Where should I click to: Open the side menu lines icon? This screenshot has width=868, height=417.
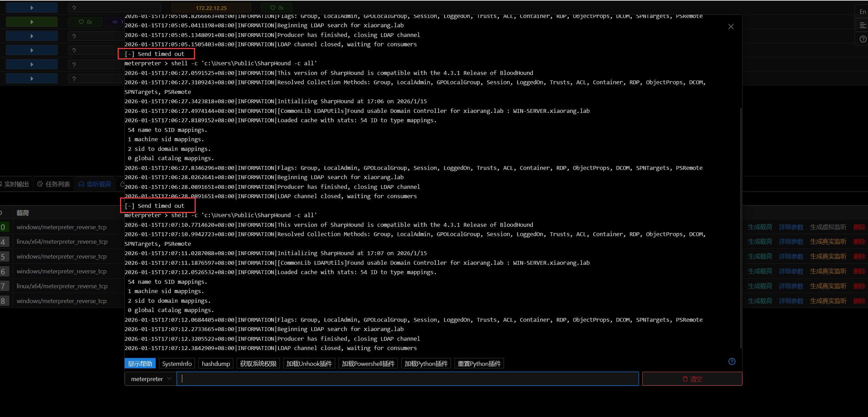tap(862, 25)
